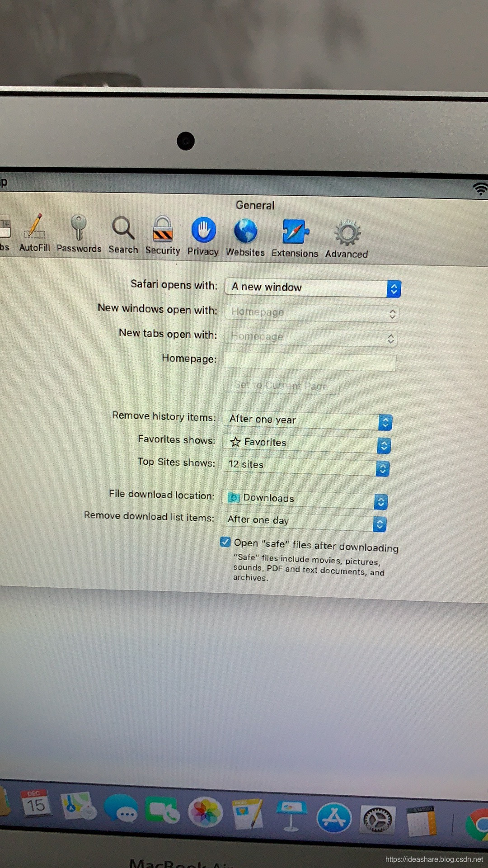Open the 'Remove download list items' dropdown
Viewport: 488px width, 868px height.
click(304, 522)
